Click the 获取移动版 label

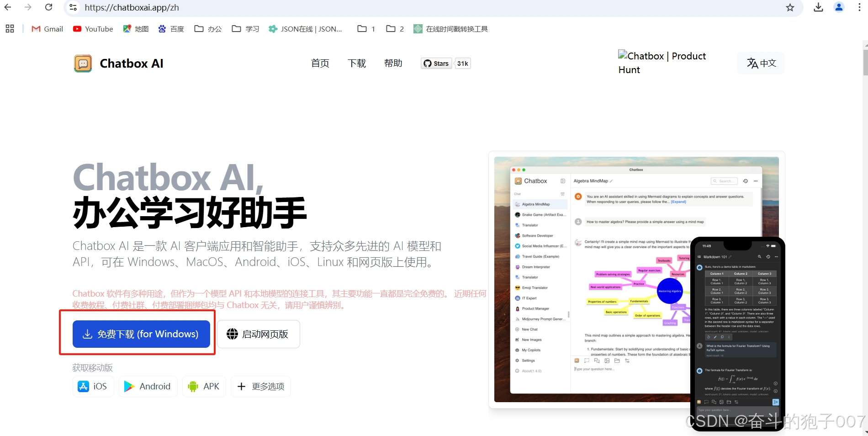coord(92,367)
